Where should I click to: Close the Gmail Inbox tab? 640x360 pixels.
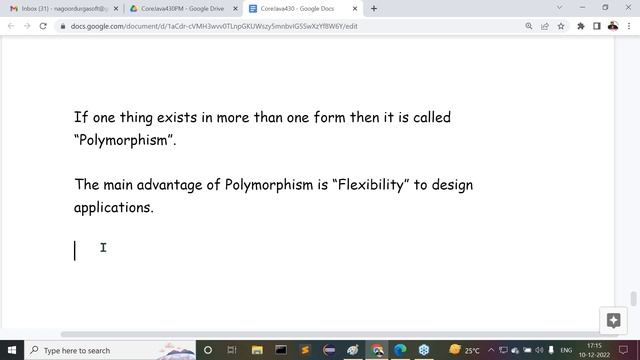116,9
